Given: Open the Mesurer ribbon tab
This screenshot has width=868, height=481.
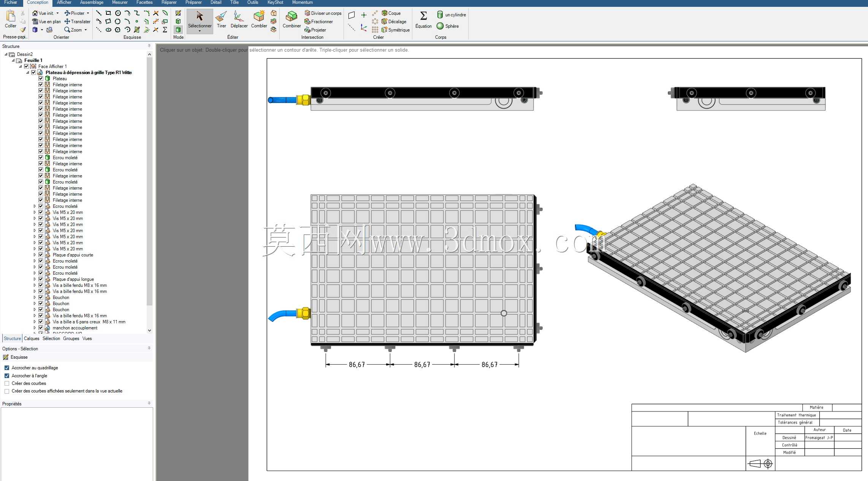Looking at the screenshot, I should click(x=120, y=3).
